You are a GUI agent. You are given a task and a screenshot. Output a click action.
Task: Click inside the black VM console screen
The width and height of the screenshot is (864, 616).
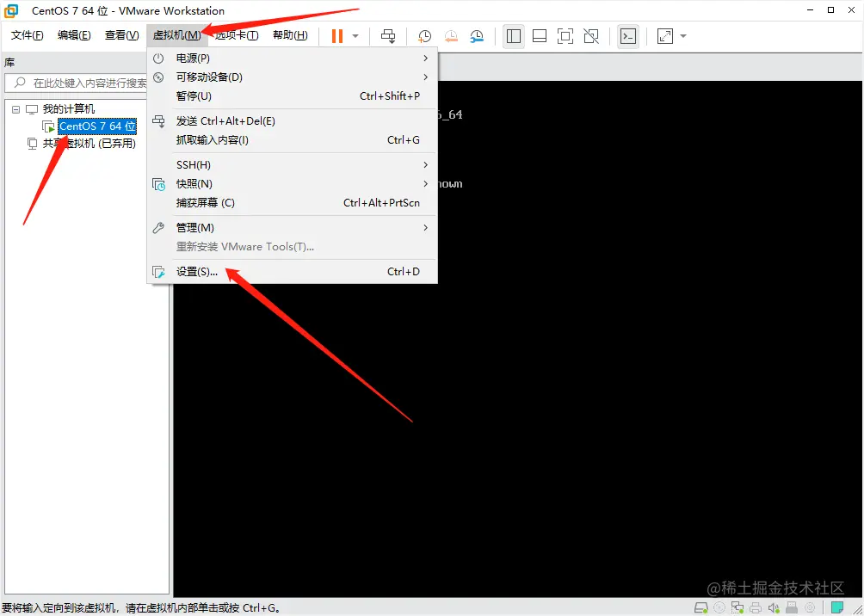517,339
